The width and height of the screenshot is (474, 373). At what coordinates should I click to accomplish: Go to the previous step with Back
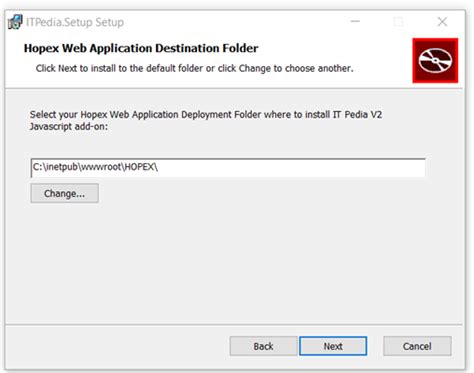coord(263,346)
